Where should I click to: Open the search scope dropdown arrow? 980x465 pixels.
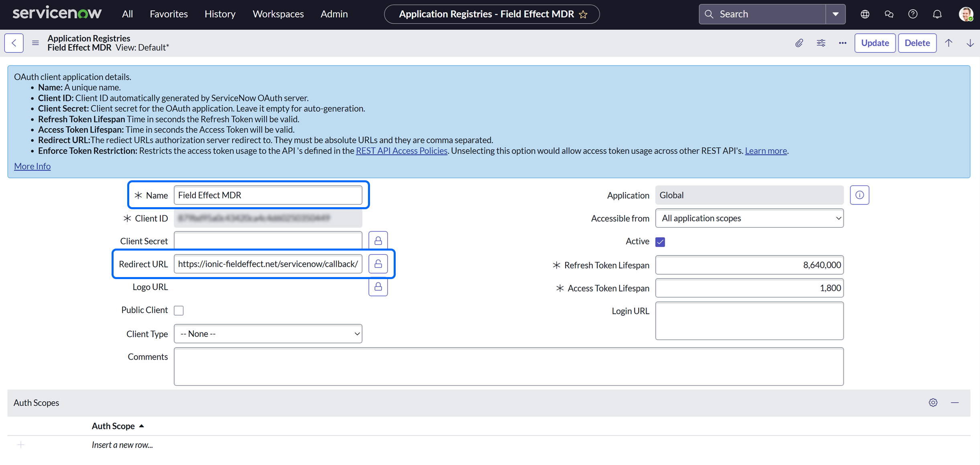(x=836, y=14)
